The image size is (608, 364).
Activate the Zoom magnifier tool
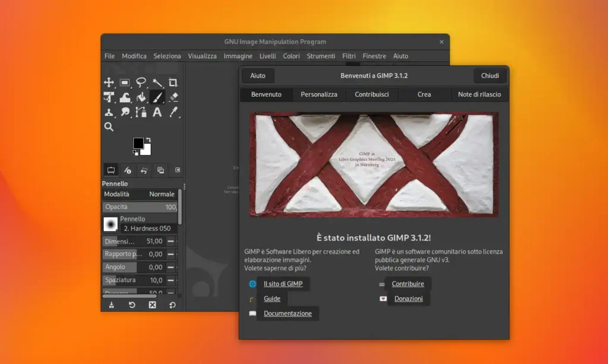109,126
